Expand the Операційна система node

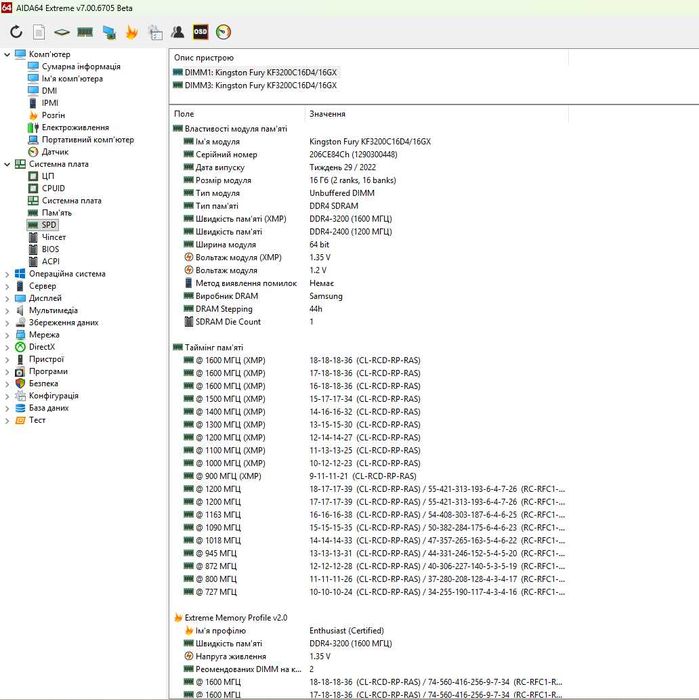click(x=7, y=274)
